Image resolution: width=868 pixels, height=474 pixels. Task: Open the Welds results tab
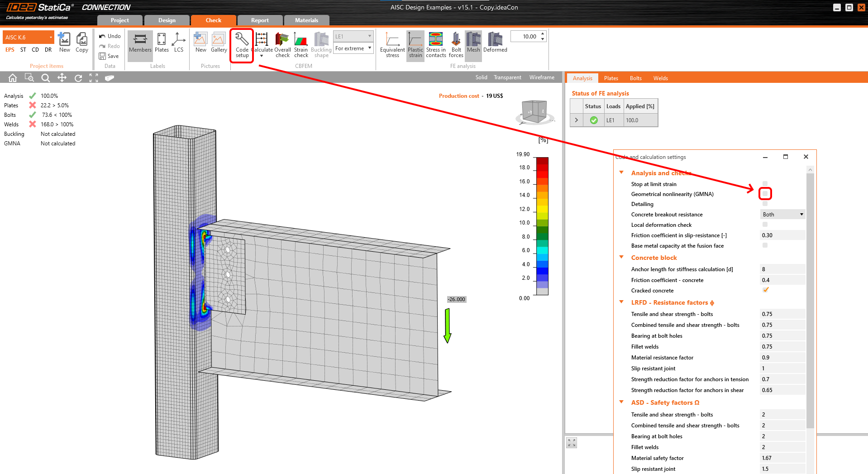tap(660, 78)
